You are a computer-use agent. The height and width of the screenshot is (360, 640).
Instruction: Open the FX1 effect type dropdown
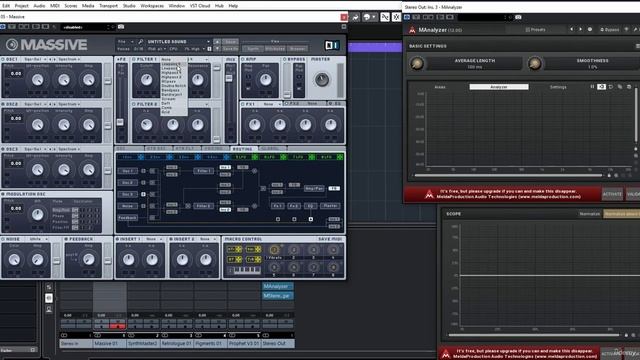[271, 104]
